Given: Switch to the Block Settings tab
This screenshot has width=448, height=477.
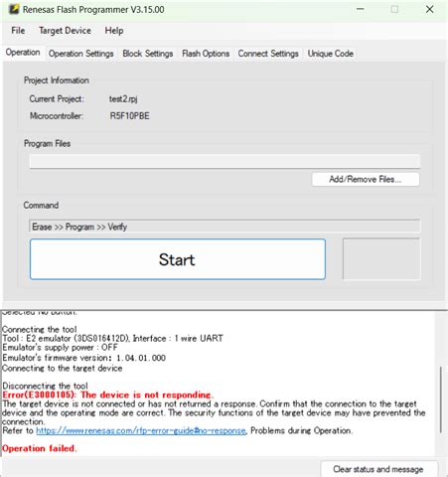Looking at the screenshot, I should coord(148,54).
